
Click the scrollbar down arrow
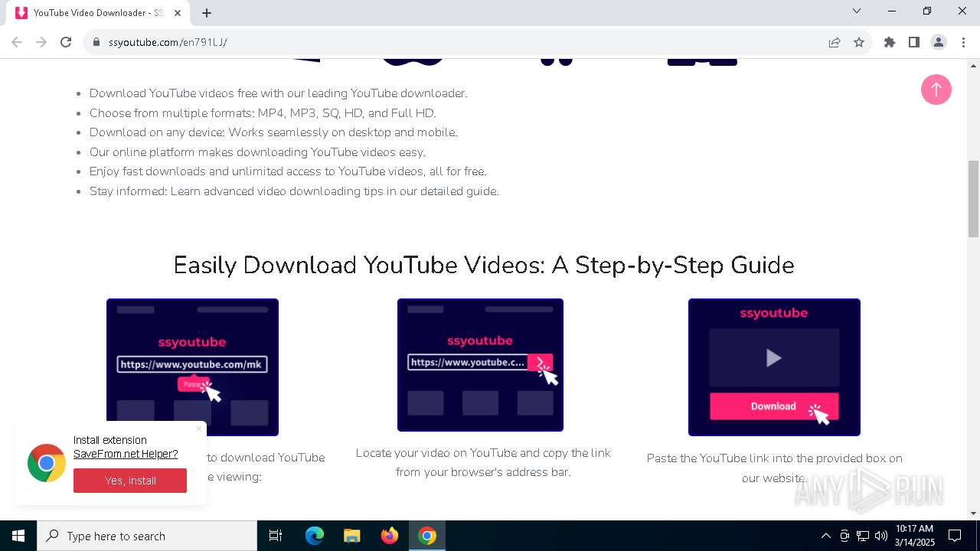[973, 514]
